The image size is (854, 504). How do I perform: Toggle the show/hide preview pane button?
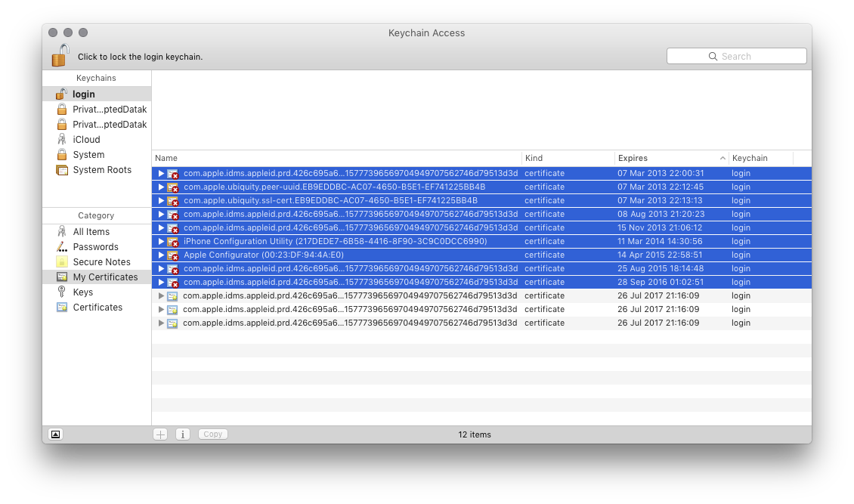coord(55,434)
